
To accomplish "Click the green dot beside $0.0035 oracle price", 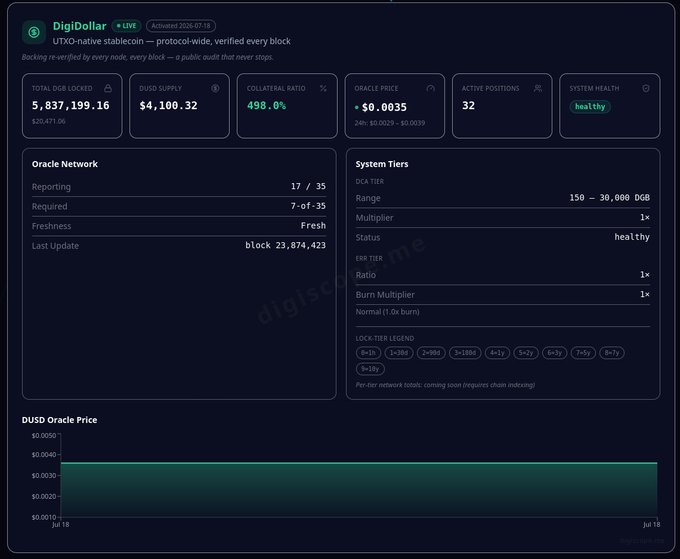I will 356,107.
